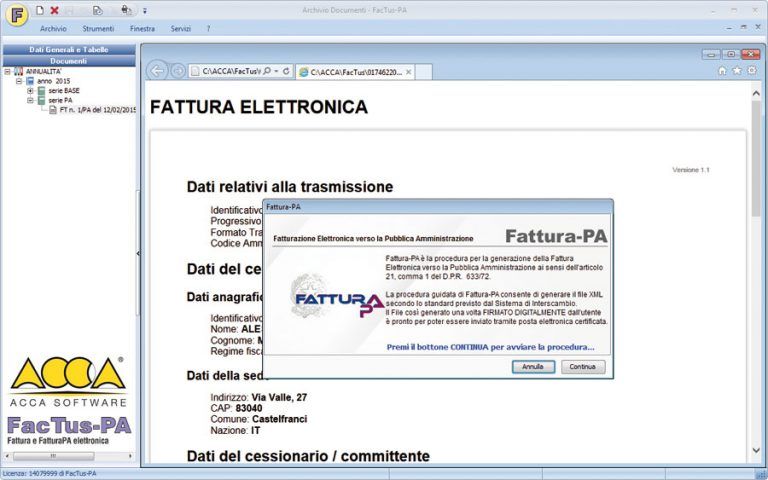Click the browser page scroll up arrow
Image resolution: width=768 pixels, height=480 pixels.
click(x=756, y=93)
